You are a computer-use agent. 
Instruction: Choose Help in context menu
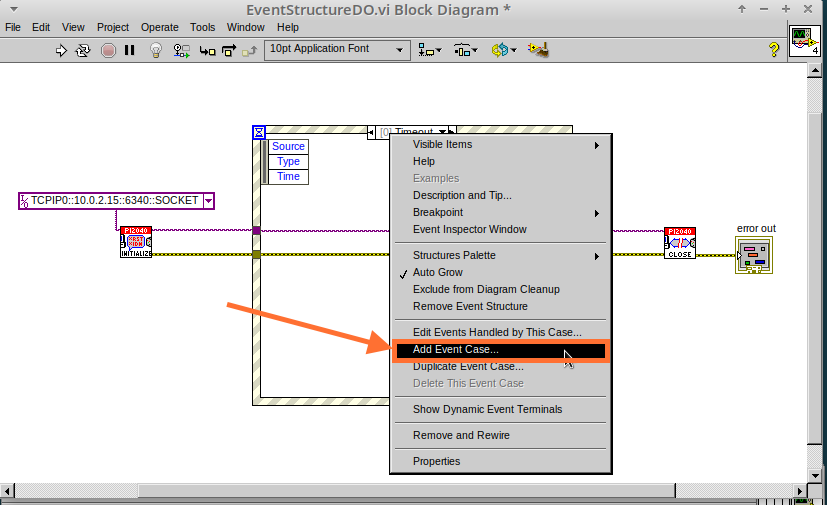click(x=501, y=161)
